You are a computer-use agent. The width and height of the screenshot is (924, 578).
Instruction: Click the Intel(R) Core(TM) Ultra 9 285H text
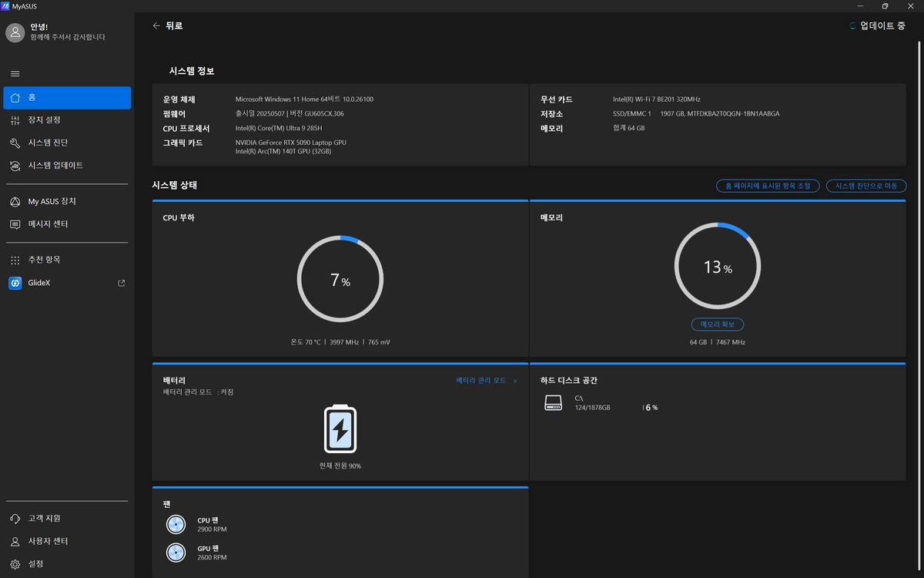pyautogui.click(x=279, y=129)
